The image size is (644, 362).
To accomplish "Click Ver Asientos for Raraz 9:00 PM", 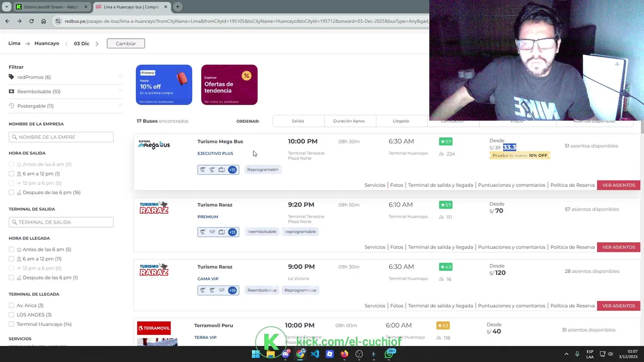I will (x=618, y=306).
